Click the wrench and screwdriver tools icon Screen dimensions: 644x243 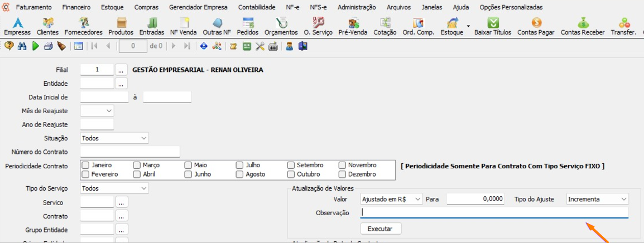[x=260, y=46]
